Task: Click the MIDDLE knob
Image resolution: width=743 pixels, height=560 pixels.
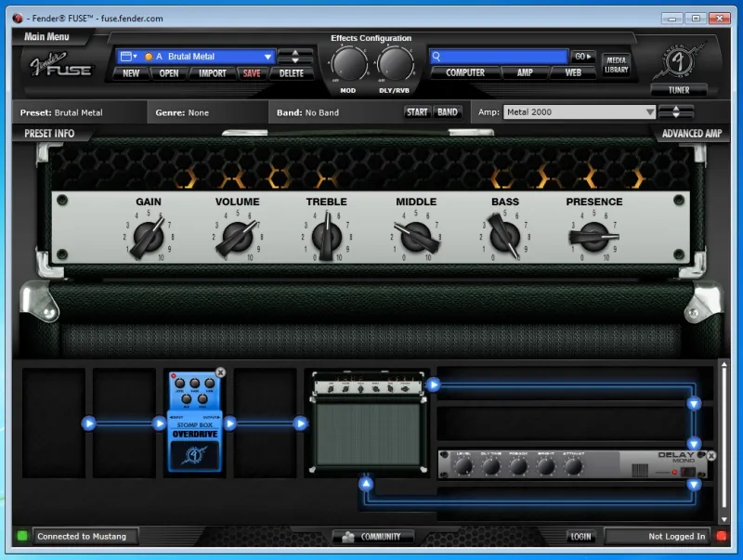Action: click(416, 237)
